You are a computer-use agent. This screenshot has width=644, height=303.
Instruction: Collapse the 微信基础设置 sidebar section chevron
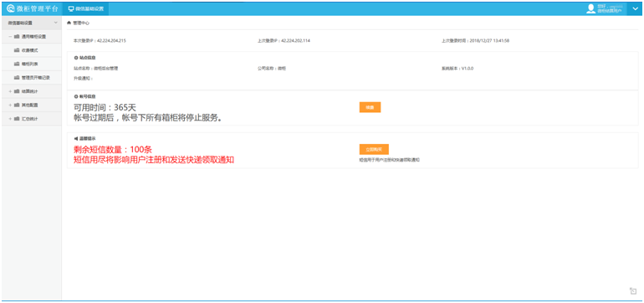coord(56,23)
